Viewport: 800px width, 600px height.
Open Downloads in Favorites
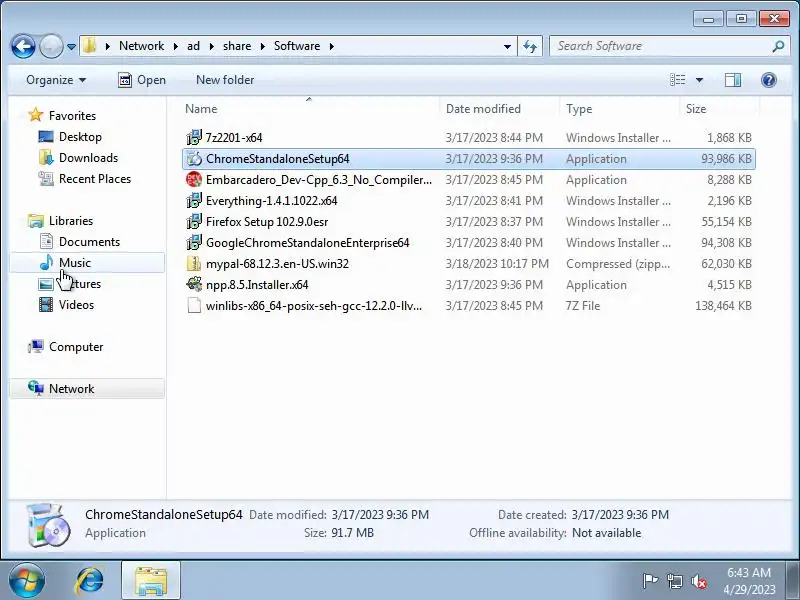click(x=88, y=158)
